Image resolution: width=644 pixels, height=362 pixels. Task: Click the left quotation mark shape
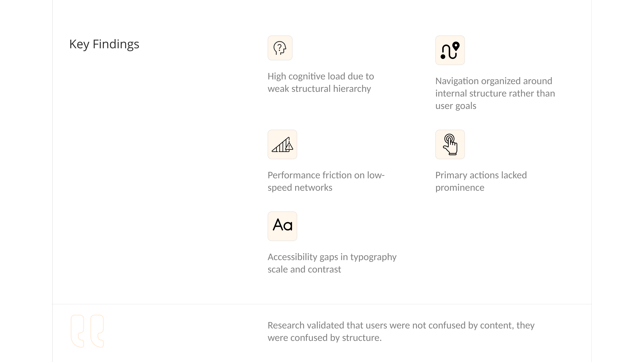[77, 331]
